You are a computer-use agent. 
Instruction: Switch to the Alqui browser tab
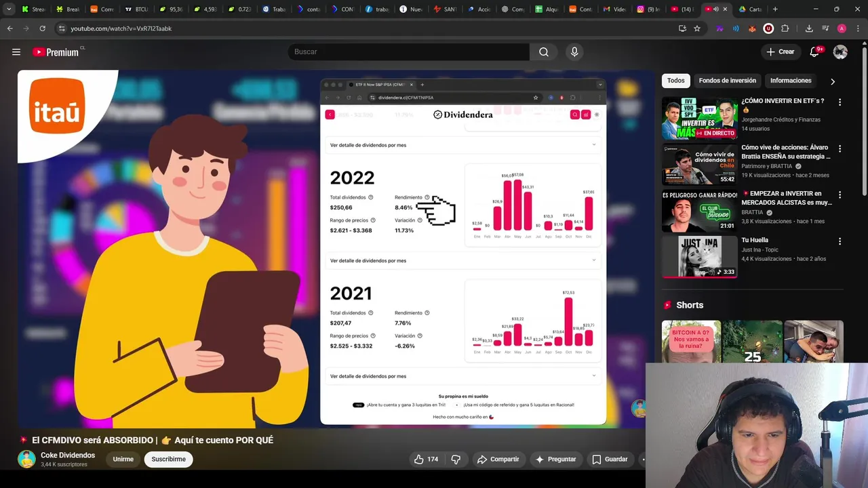pyautogui.click(x=547, y=9)
